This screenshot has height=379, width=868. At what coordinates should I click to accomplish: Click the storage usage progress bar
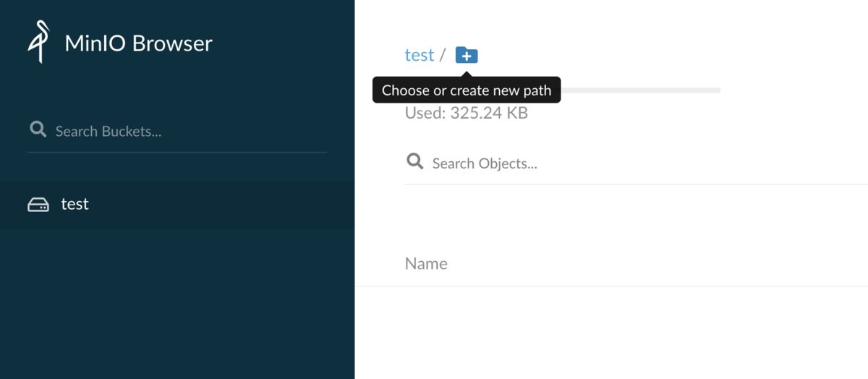(641, 90)
